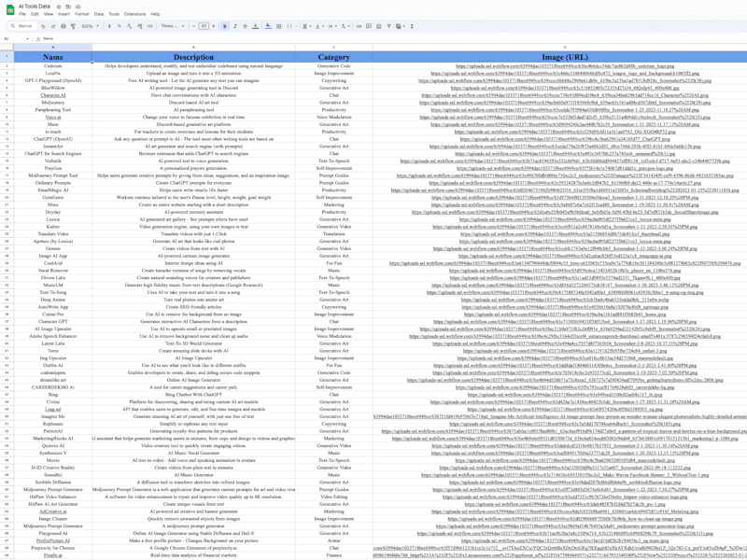Screen dimensions: 747x560
Task: Open the borders tool
Action: click(278, 26)
